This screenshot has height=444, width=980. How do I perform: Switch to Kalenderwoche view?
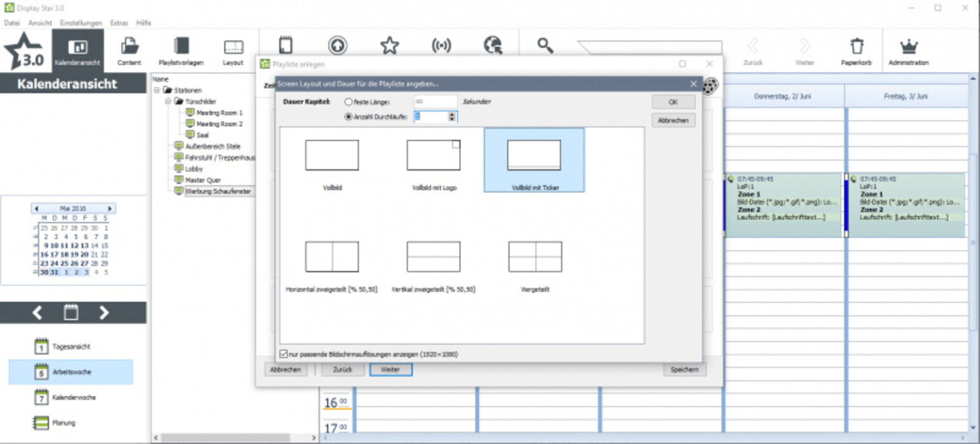click(x=42, y=397)
